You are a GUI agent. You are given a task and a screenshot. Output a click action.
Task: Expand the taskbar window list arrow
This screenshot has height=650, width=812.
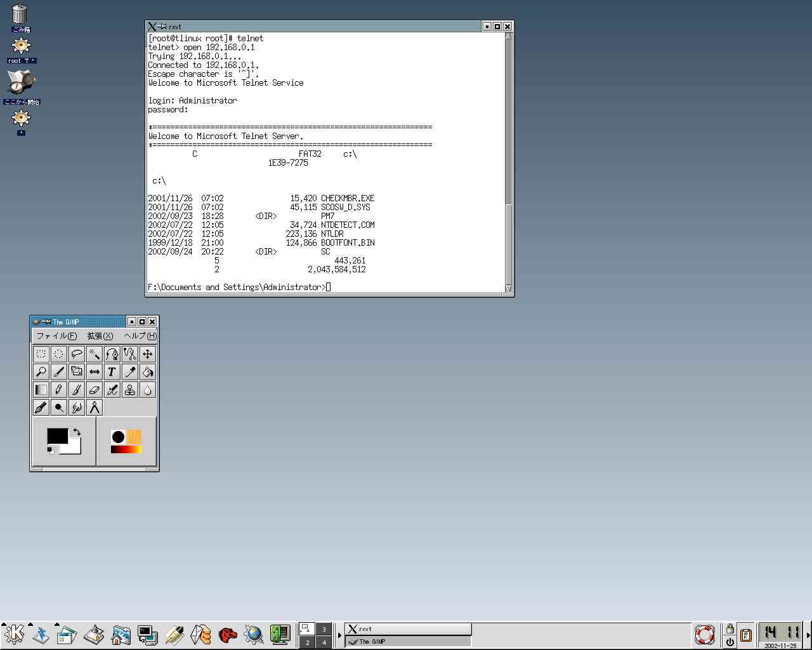pos(339,635)
